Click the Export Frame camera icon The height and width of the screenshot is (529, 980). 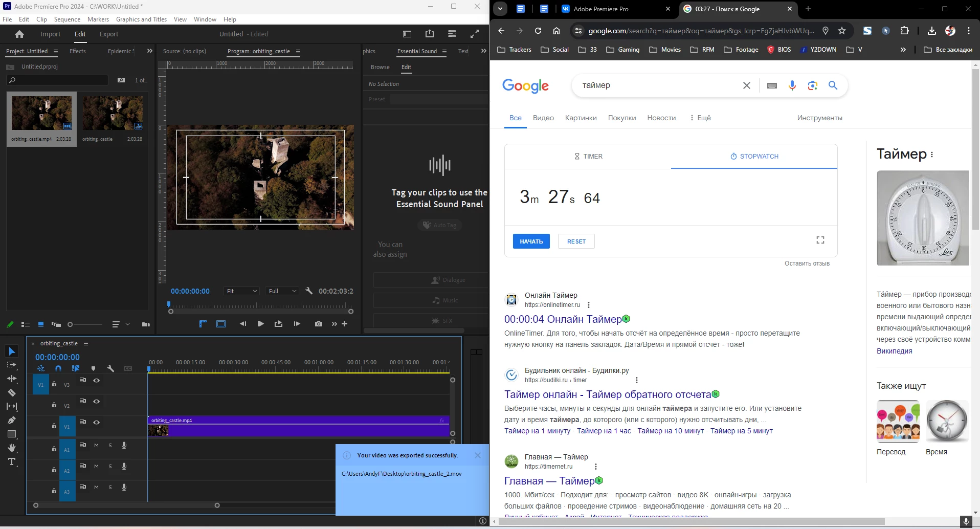click(318, 324)
